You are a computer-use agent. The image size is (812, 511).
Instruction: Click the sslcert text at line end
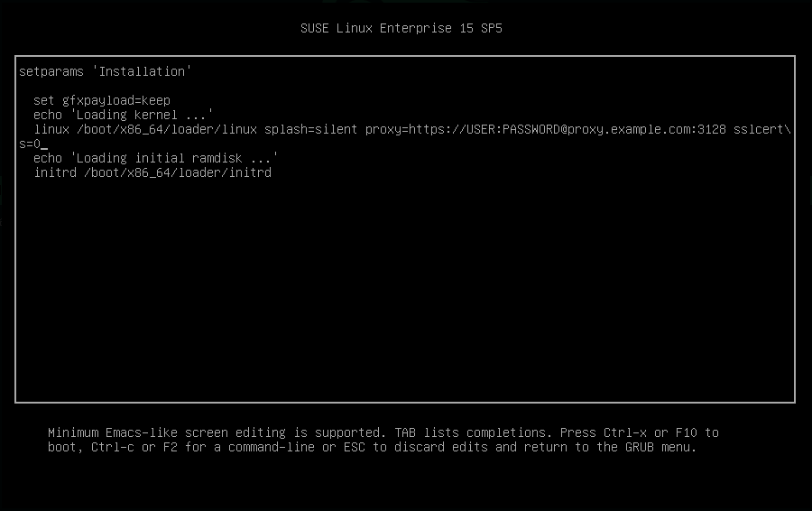(760, 129)
